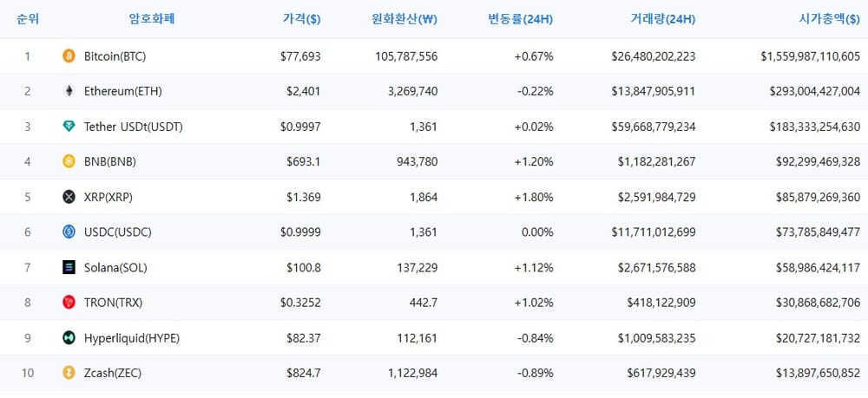Click the Tether USDt teal icon
Viewport: 868px width, 398px height.
[69, 127]
